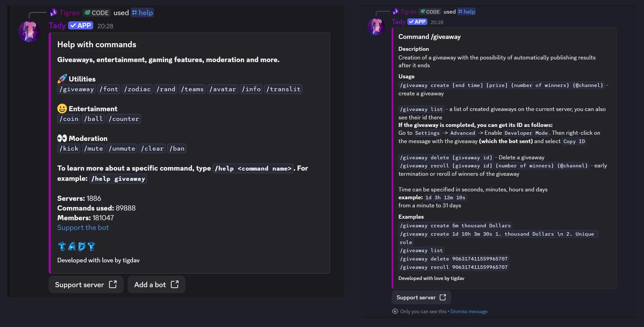The image size is (644, 327).
Task: Follow the 'Support the bot' link
Action: [x=83, y=227]
